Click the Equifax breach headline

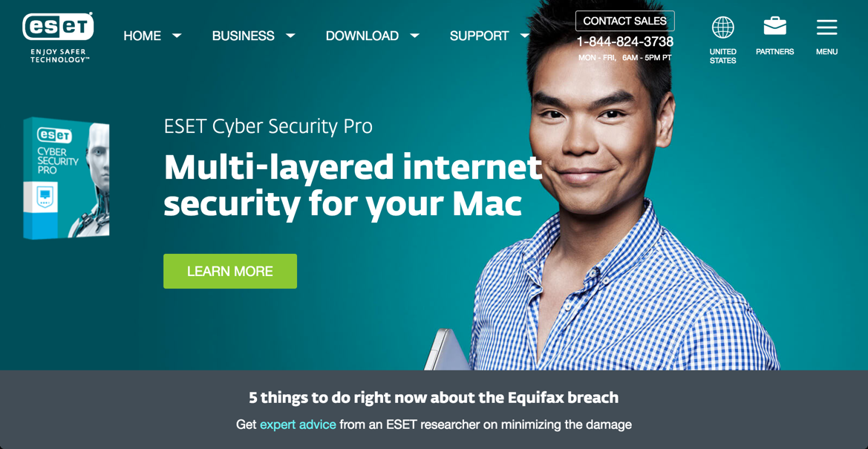(434, 398)
